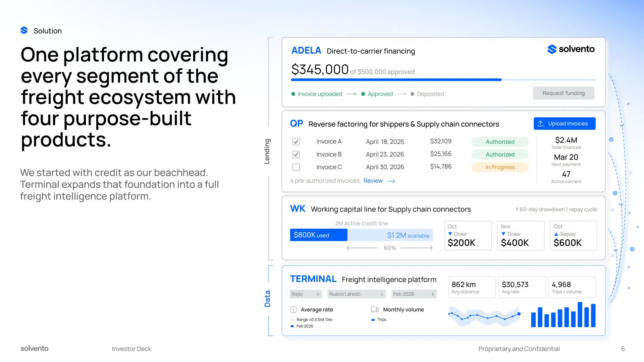Click the truck icon beside Monthly volume
The height and width of the screenshot is (362, 644).
click(375, 309)
